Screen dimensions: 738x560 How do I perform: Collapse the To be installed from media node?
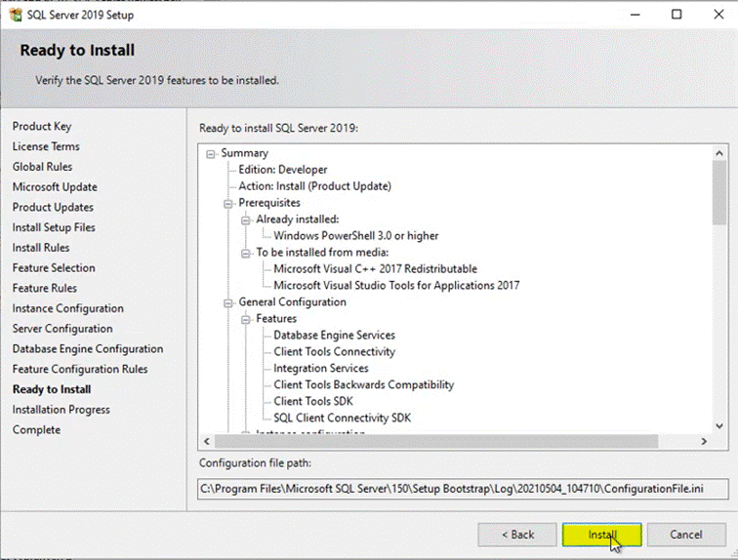click(245, 254)
